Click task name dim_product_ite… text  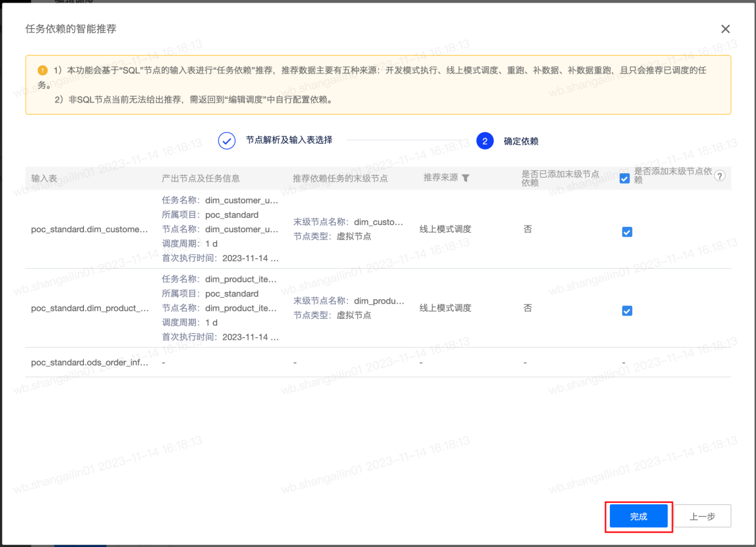pos(241,279)
